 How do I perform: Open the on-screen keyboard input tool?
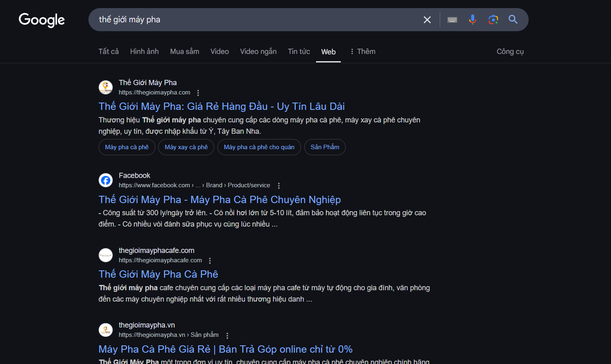pos(452,20)
